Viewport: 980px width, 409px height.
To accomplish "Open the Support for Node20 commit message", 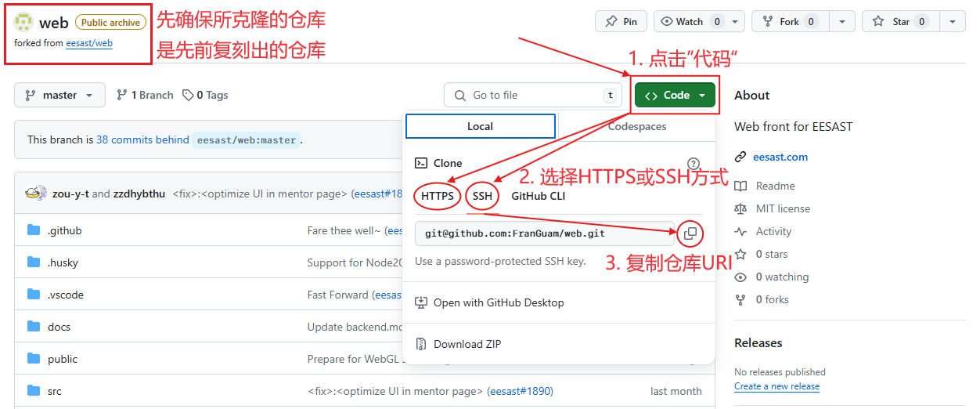I will [x=355, y=262].
